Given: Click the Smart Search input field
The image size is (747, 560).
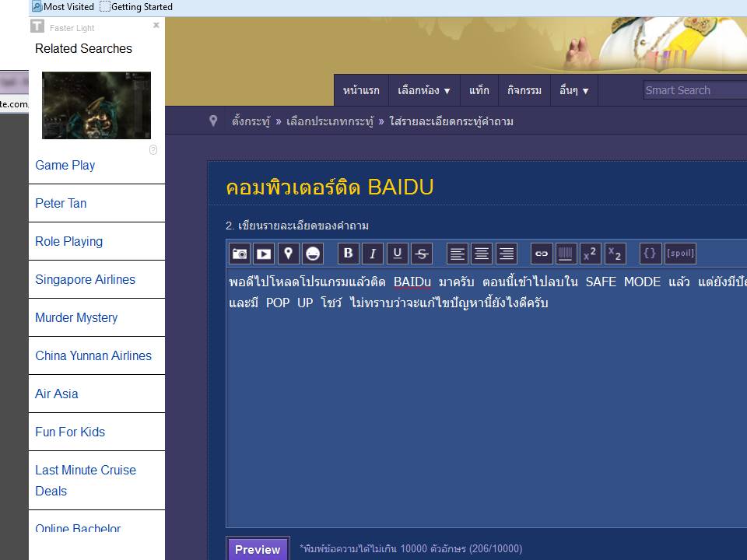Looking at the screenshot, I should point(695,90).
